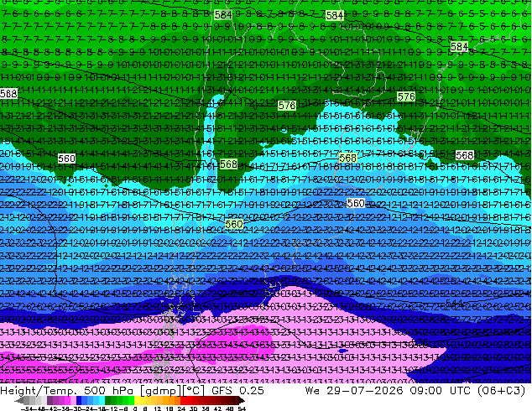This screenshot has height=411, width=532.
Task: Click the '(06+C3)' run offset text
Action: point(501,391)
